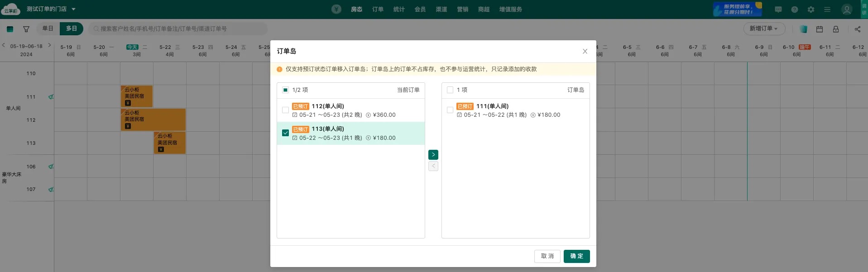Click yen icon on room 111 booking
This screenshot has width=868, height=272.
coord(128,103)
